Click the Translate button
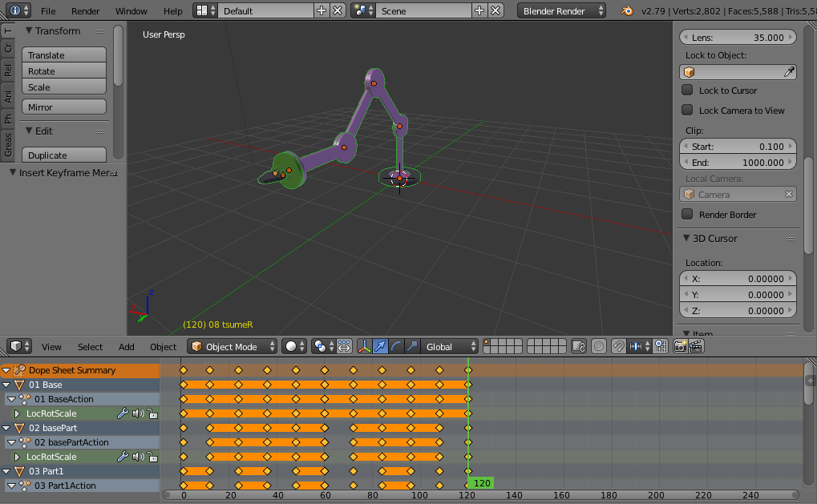The image size is (817, 504). [x=64, y=54]
